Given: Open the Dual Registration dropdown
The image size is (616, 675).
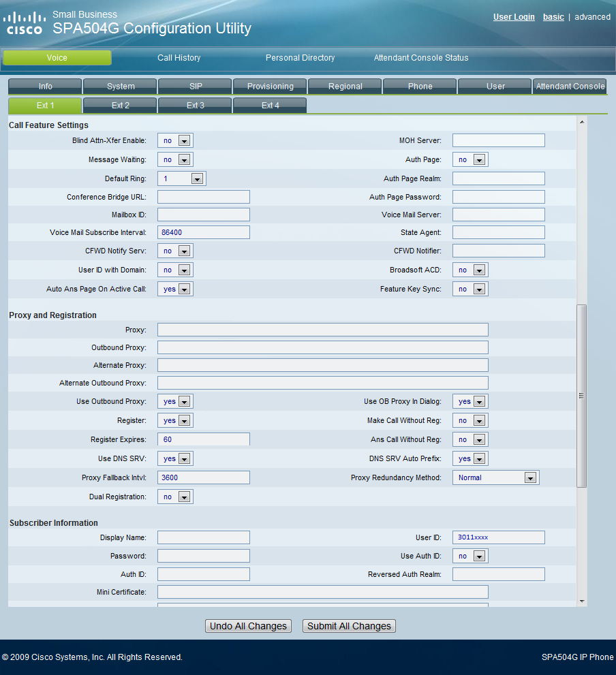Looking at the screenshot, I should [175, 497].
